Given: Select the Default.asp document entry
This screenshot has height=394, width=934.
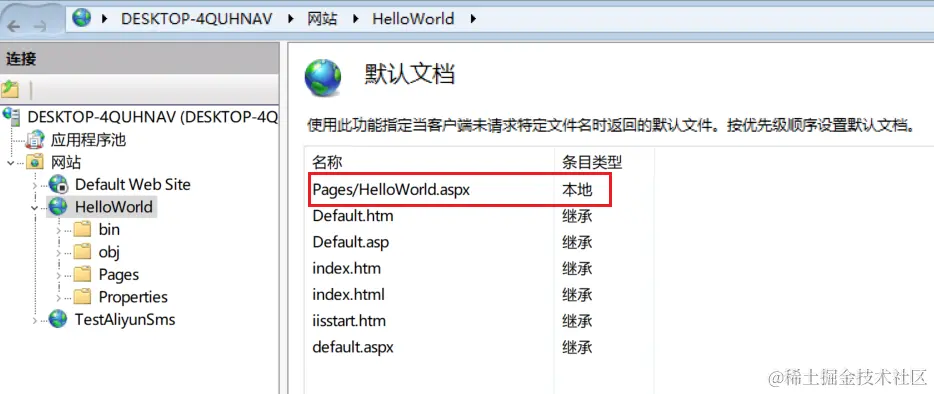Looking at the screenshot, I should tap(350, 242).
